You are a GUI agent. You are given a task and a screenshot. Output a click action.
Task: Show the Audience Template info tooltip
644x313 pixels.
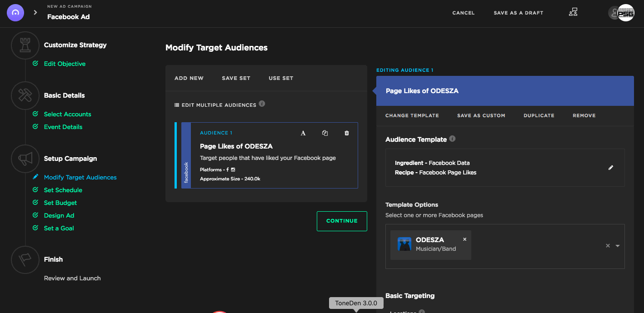pos(453,139)
